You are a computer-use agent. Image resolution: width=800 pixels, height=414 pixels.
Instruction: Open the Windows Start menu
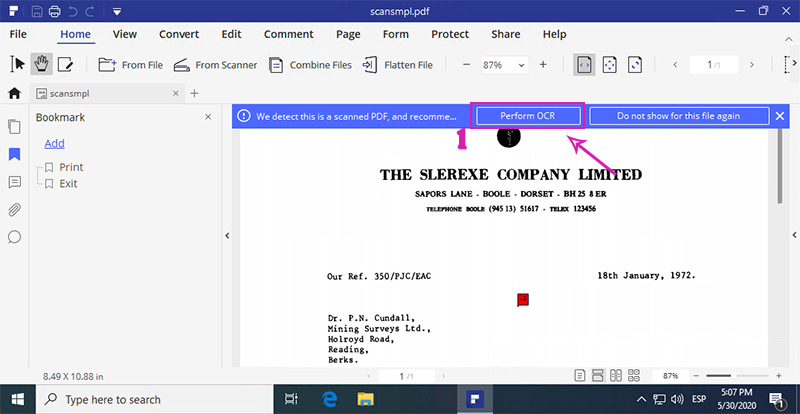(17, 399)
